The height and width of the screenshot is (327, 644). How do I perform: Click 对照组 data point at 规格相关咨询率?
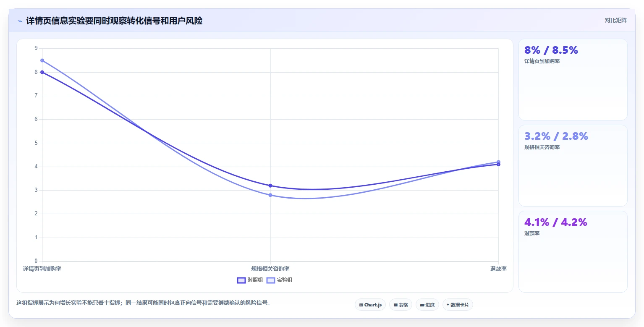[270, 186]
